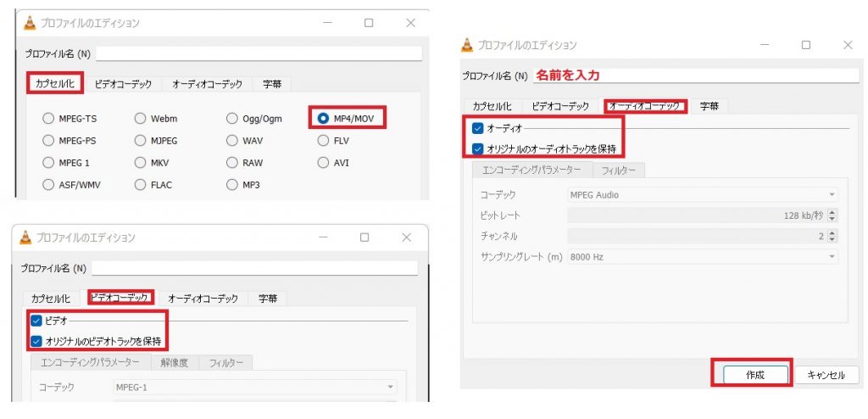The height and width of the screenshot is (419, 868).
Task: Close the bottom-left profile edition window
Action: click(x=406, y=237)
